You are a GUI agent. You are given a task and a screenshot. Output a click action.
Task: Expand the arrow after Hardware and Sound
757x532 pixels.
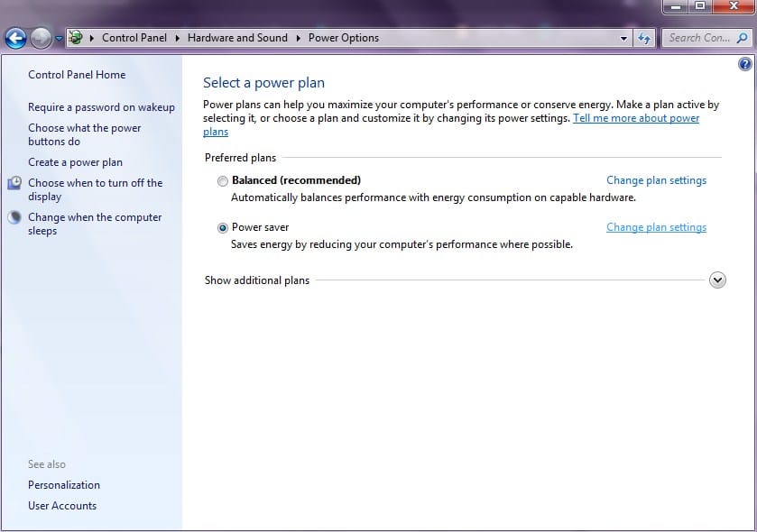tap(299, 38)
